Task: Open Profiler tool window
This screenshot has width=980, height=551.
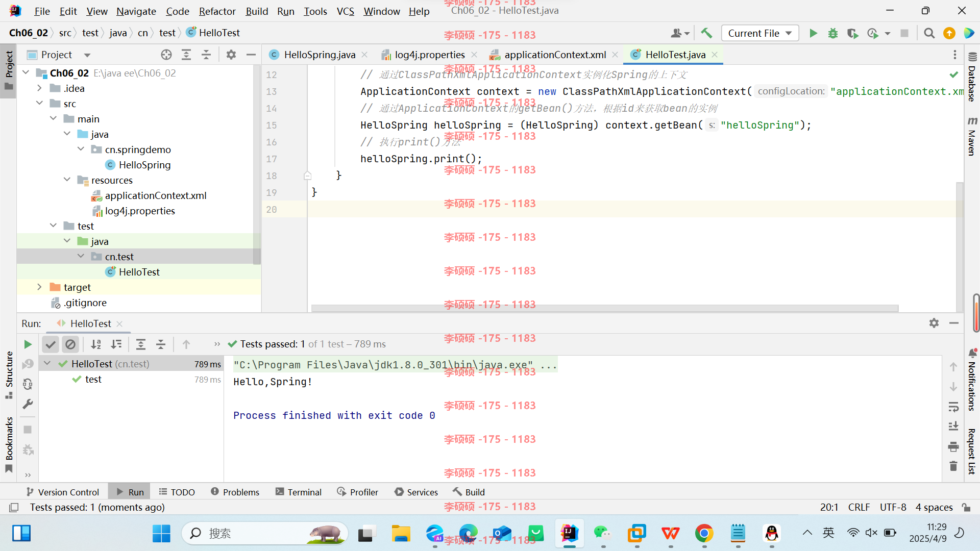Action: [x=358, y=492]
